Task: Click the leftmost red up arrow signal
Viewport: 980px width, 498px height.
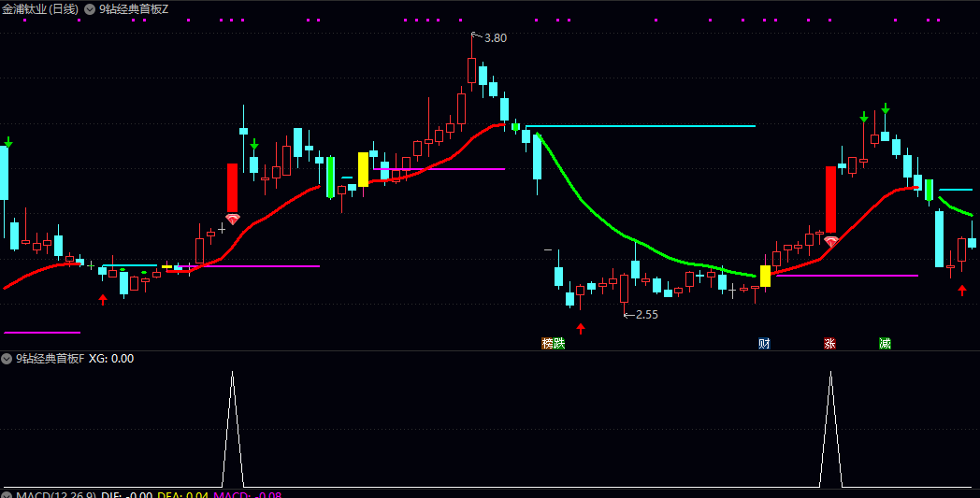Action: click(x=103, y=299)
